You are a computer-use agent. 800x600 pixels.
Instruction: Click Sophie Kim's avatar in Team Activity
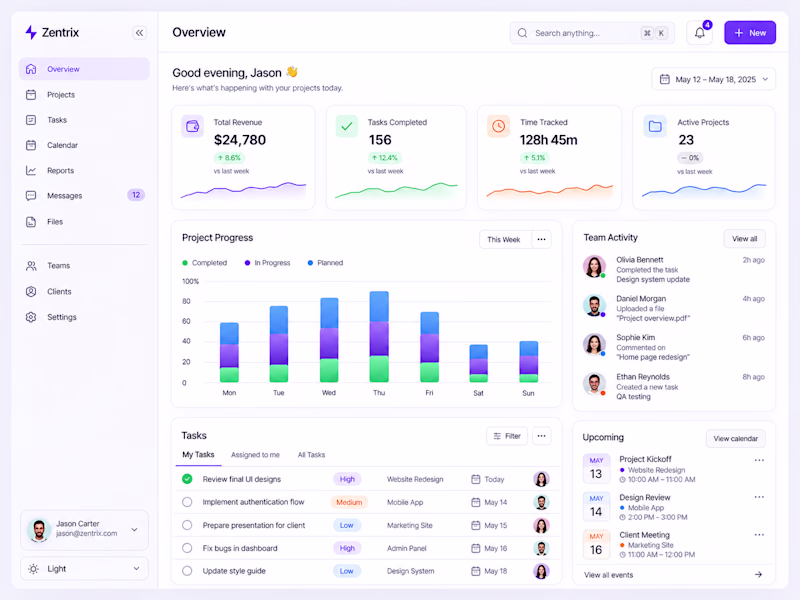pyautogui.click(x=594, y=344)
